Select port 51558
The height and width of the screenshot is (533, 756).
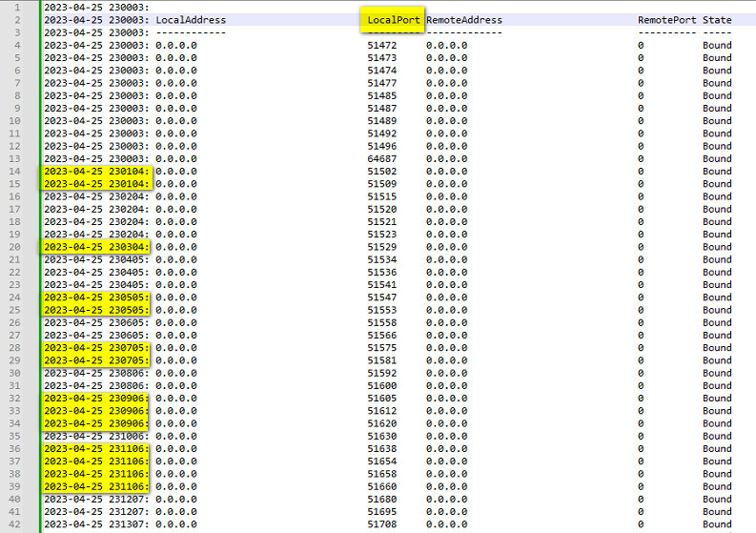click(x=382, y=322)
